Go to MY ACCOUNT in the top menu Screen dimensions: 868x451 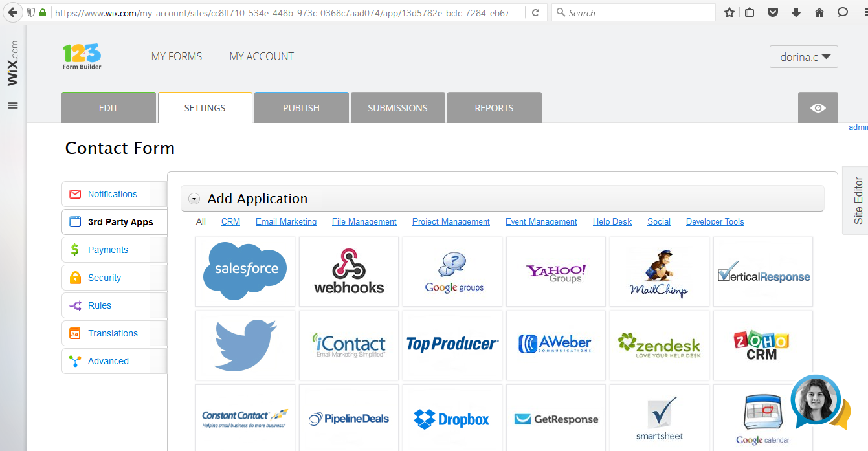pos(262,56)
